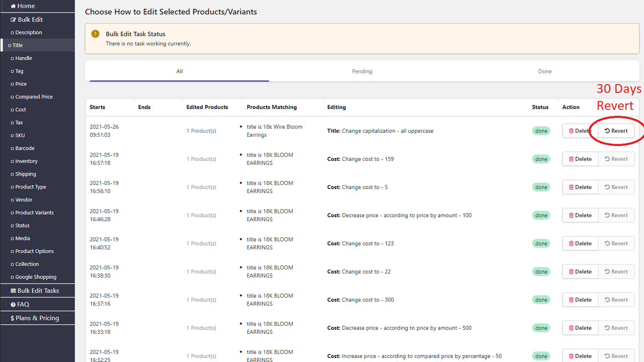Screen dimensions: 644x362
Task: Revert the uppercase title change task
Action: [x=616, y=131]
